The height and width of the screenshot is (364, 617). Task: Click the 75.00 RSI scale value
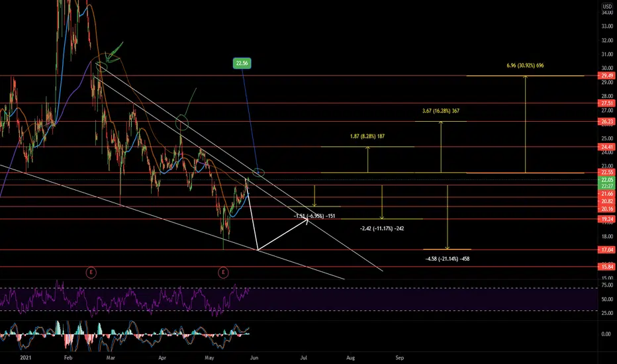coord(607,285)
